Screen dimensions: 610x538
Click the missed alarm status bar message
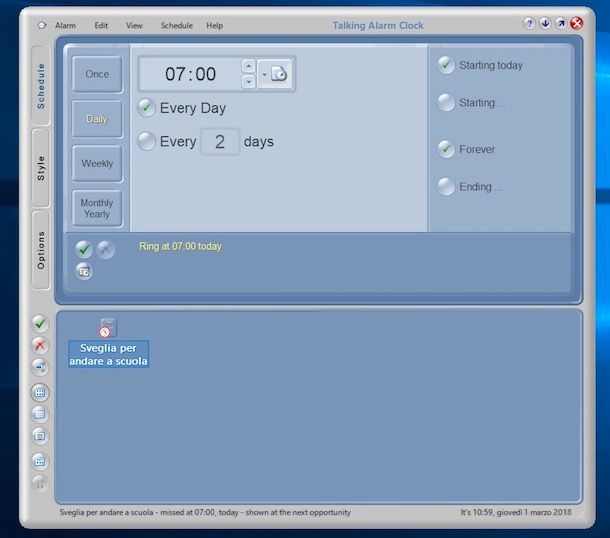[205, 512]
